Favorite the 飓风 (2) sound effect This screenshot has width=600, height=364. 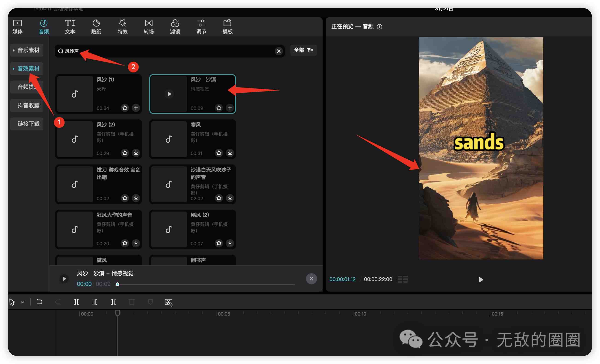(219, 243)
